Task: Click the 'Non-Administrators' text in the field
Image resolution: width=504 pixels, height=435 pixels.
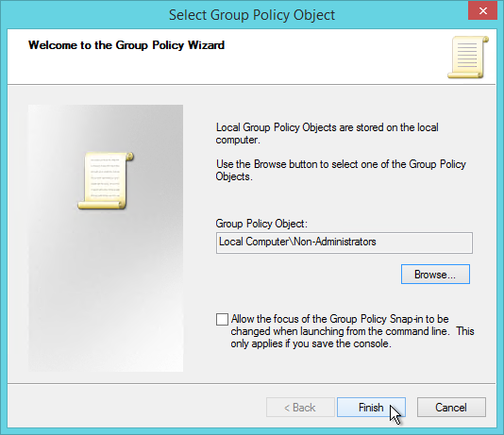Action: coord(335,242)
